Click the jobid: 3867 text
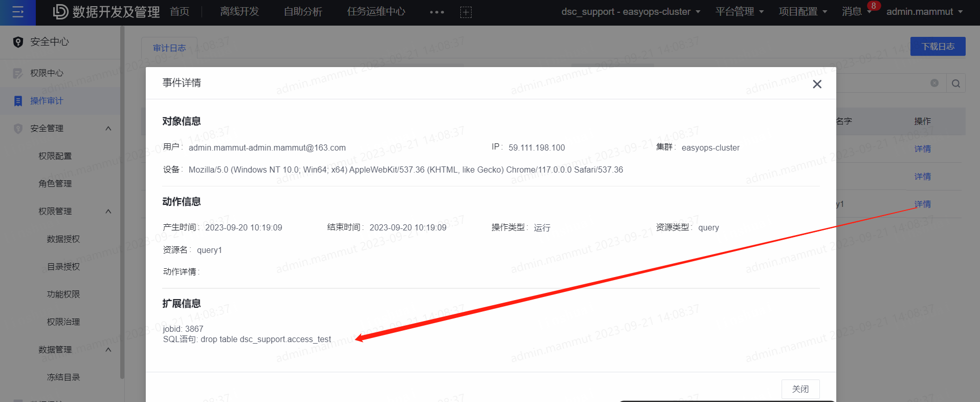 [183, 329]
